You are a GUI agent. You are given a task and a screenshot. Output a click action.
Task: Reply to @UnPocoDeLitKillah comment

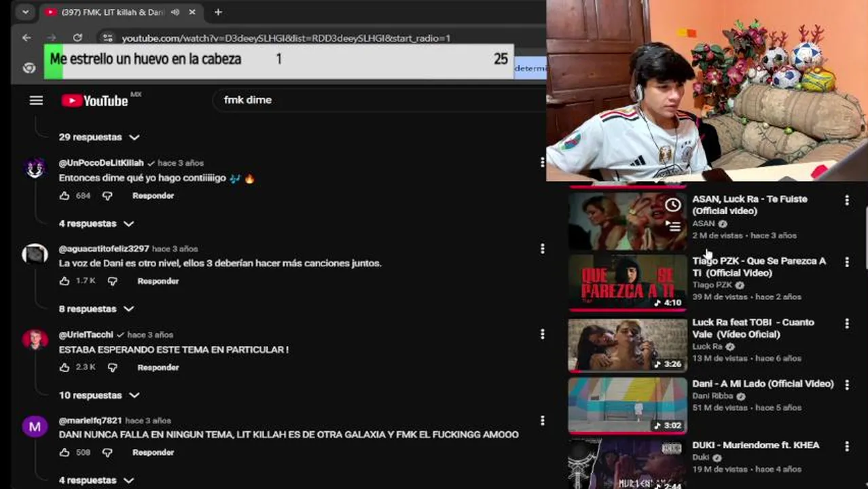point(153,196)
